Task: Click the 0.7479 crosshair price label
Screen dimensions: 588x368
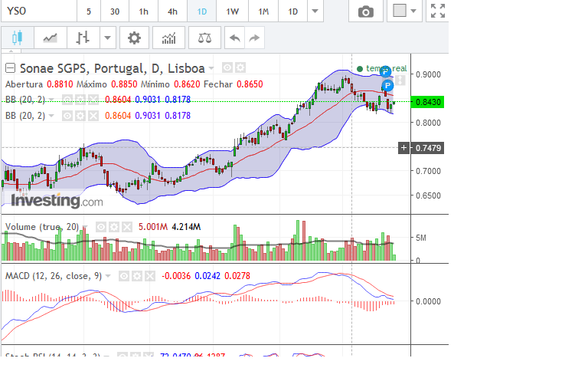Action: point(428,148)
